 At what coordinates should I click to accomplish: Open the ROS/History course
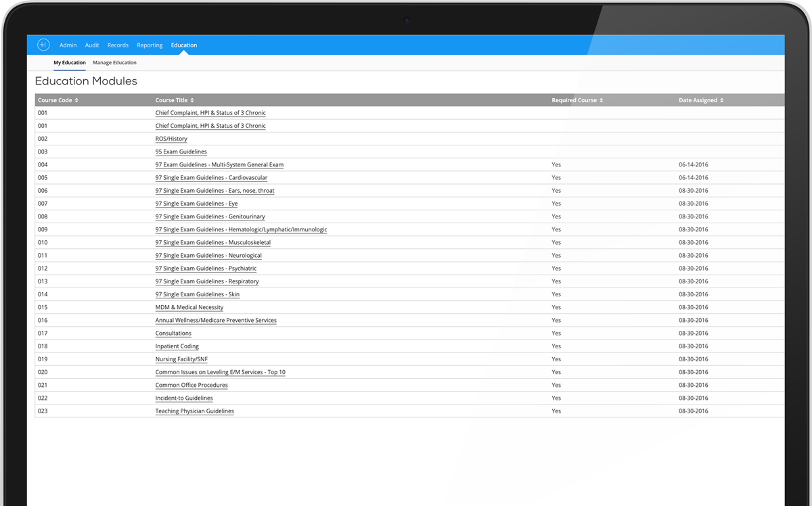tap(171, 138)
